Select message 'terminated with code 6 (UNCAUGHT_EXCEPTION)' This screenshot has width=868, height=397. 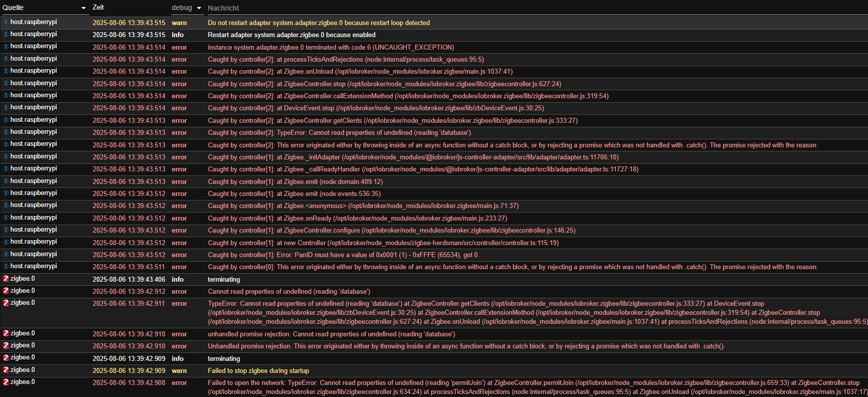click(331, 47)
